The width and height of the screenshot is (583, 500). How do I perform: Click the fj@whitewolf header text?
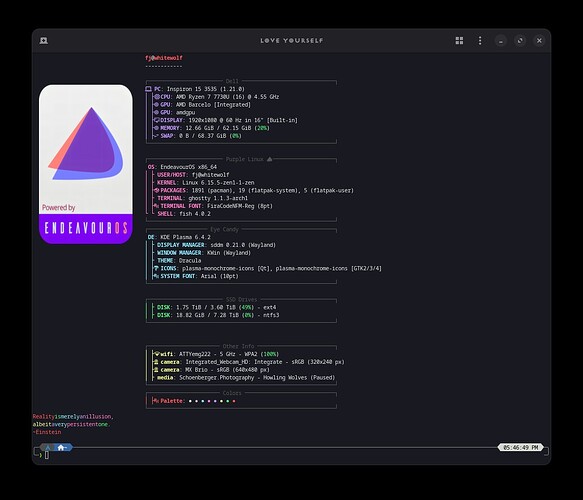coord(164,58)
